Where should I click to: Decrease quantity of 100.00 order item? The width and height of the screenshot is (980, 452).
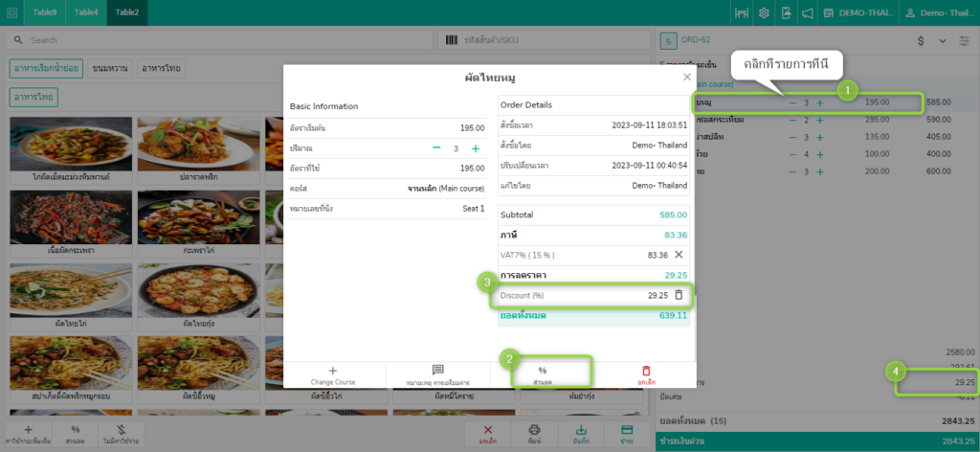point(792,154)
